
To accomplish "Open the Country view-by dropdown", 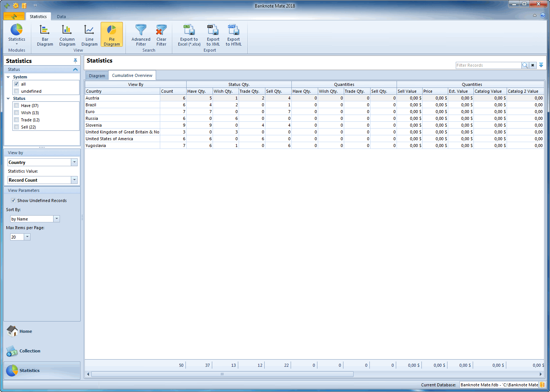I will (x=74, y=162).
